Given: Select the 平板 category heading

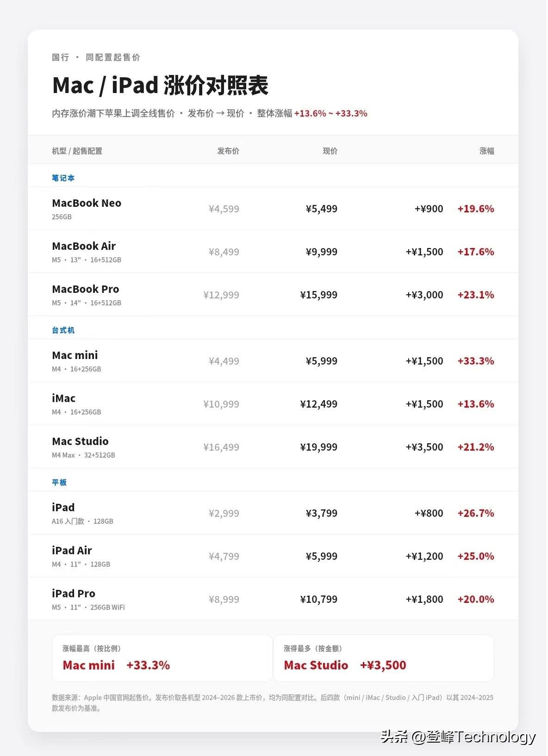Looking at the screenshot, I should pyautogui.click(x=59, y=482).
